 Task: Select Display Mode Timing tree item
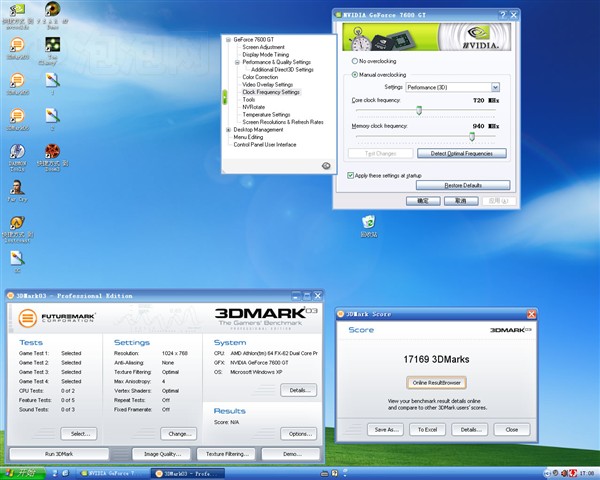(266, 54)
